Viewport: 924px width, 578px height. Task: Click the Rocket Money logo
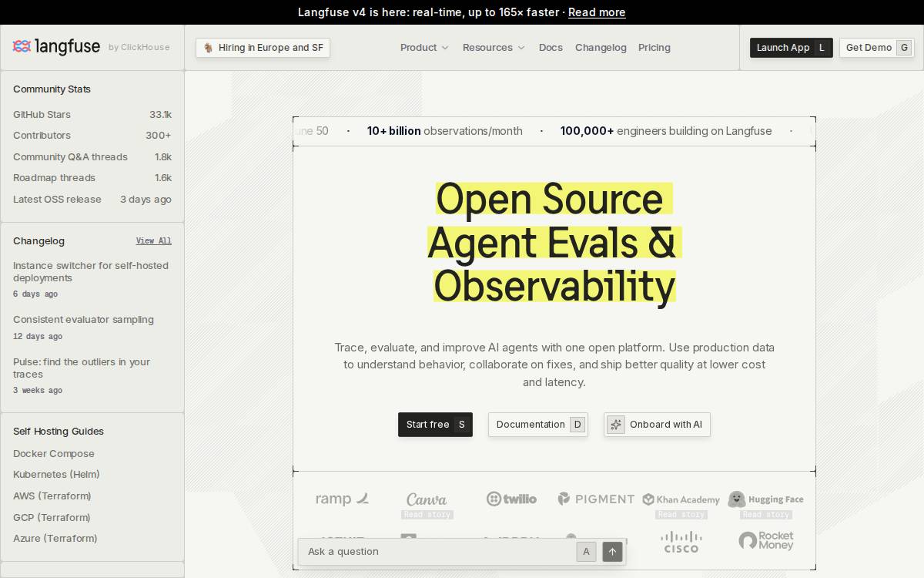[x=765, y=541]
